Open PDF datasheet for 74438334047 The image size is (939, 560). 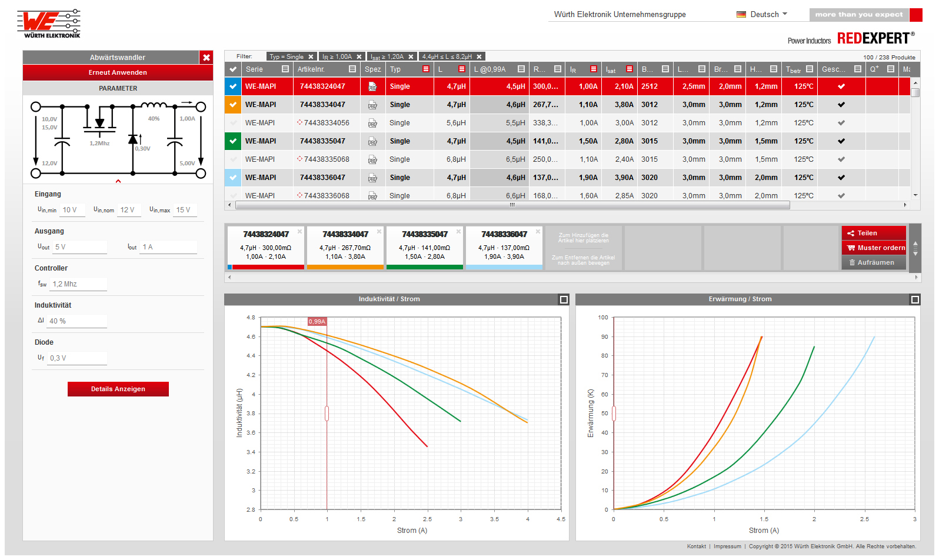(x=372, y=105)
